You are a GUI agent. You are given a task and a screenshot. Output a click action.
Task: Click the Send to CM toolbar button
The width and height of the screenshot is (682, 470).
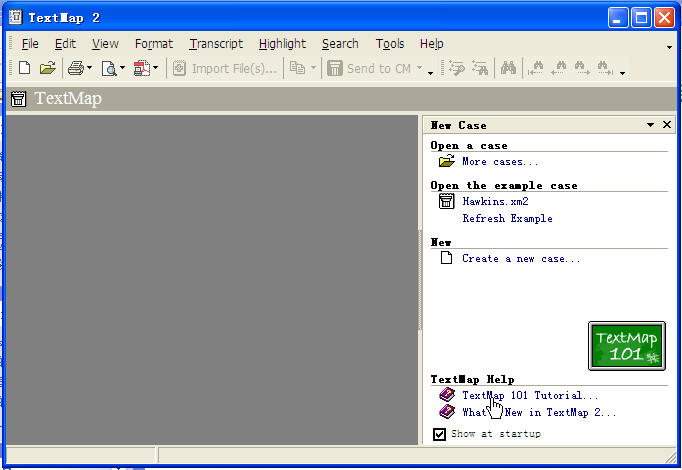pyautogui.click(x=369, y=69)
